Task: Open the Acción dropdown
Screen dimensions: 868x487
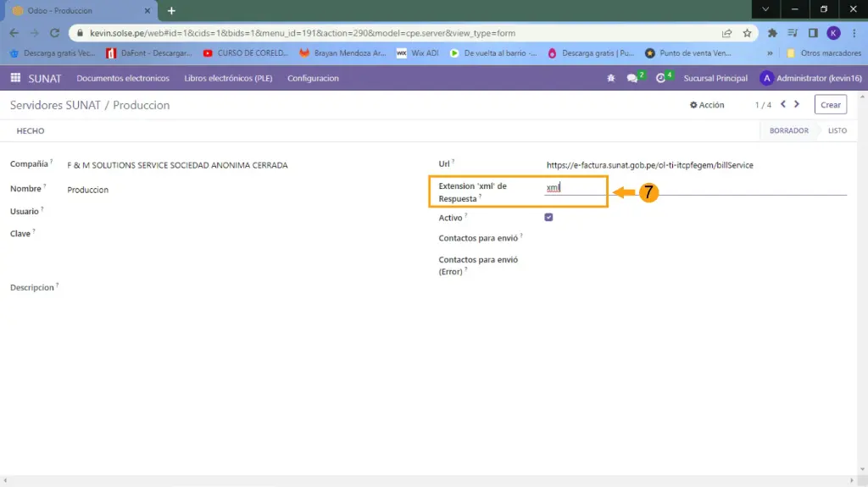Action: click(x=707, y=104)
